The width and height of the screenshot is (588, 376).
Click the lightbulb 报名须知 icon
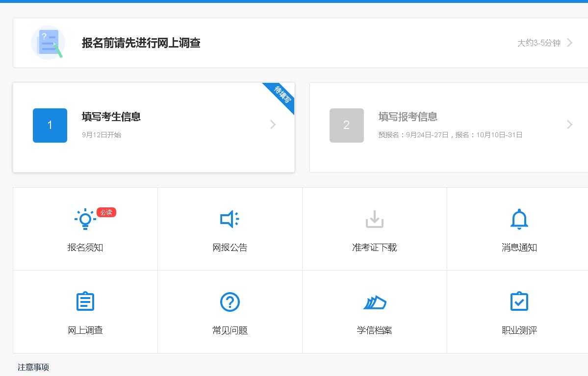tap(85, 219)
